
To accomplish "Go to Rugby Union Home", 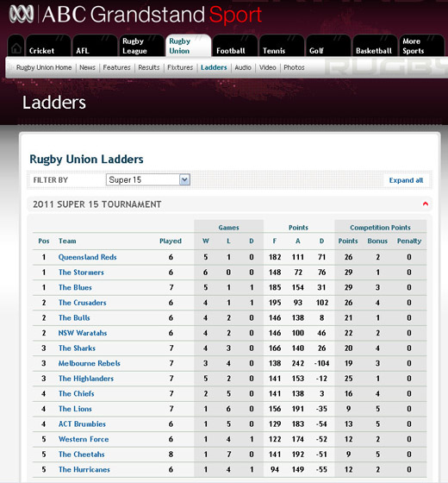I will [x=44, y=67].
